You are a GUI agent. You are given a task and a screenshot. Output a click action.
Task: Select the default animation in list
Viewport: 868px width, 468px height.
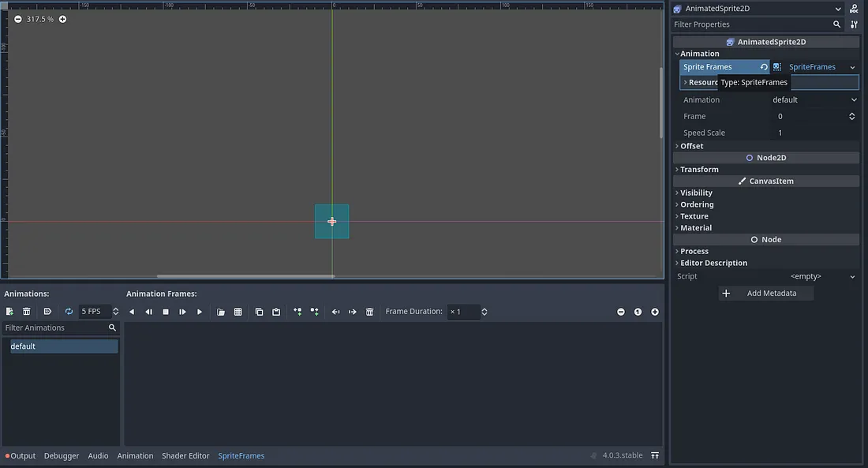coord(64,346)
